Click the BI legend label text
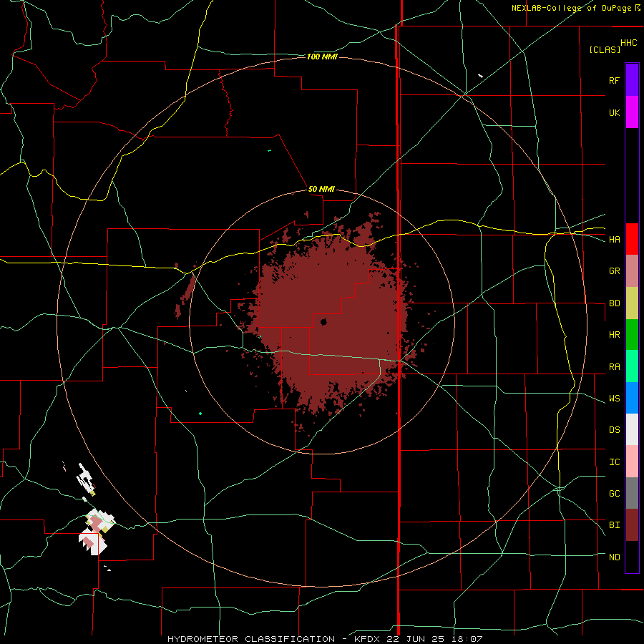The image size is (644, 644). [614, 525]
